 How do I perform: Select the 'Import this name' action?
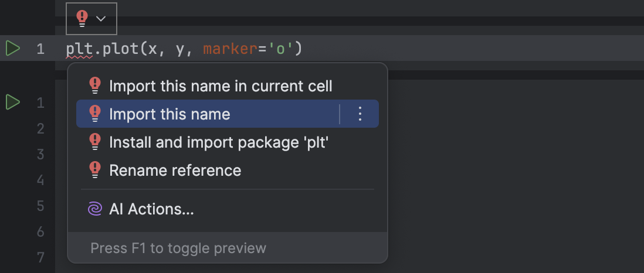[x=170, y=114]
